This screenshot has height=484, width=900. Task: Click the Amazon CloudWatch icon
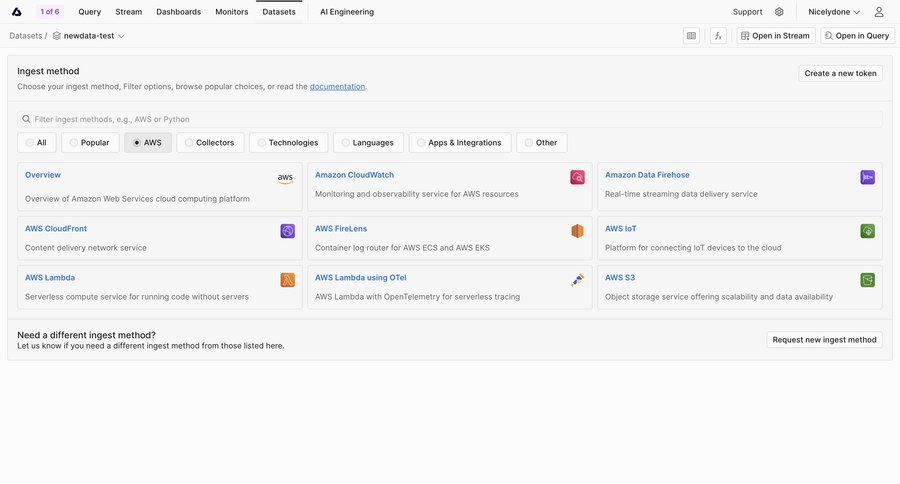(577, 177)
